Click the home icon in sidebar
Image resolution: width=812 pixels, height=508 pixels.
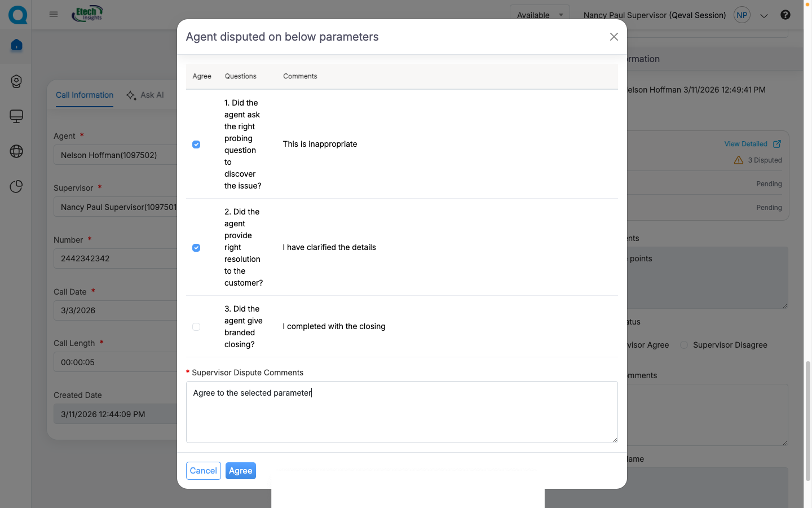(16, 45)
